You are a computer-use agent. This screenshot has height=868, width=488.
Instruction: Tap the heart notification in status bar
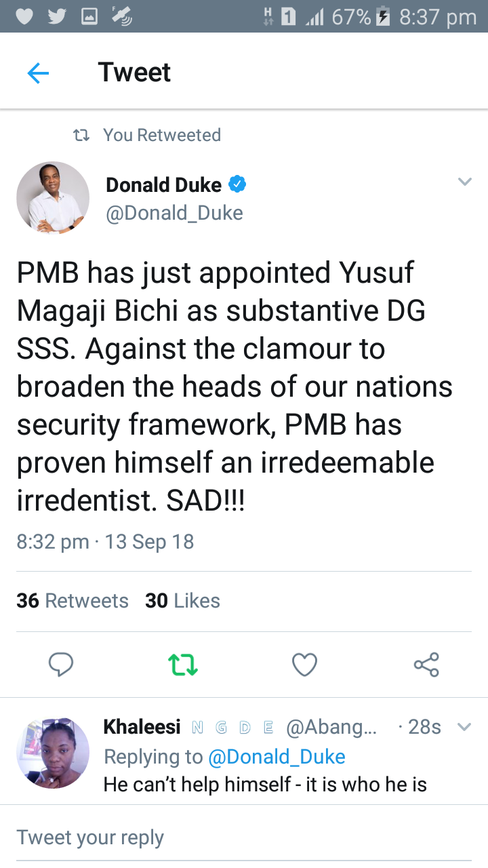click(x=24, y=17)
